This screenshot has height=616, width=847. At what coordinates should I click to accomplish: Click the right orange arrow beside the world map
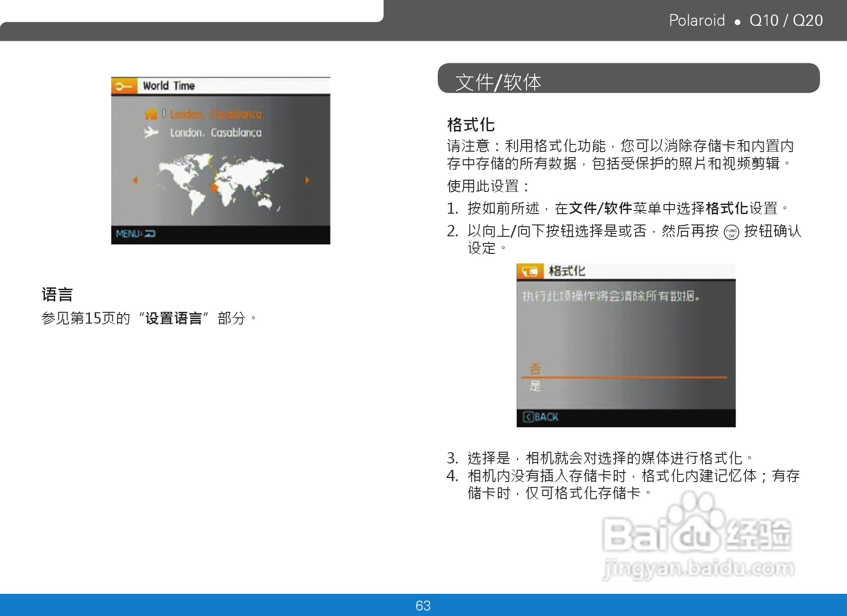point(307,180)
